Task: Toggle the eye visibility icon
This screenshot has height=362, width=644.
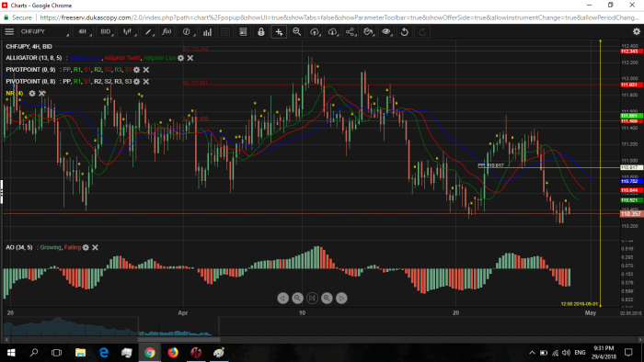Action: (x=386, y=31)
